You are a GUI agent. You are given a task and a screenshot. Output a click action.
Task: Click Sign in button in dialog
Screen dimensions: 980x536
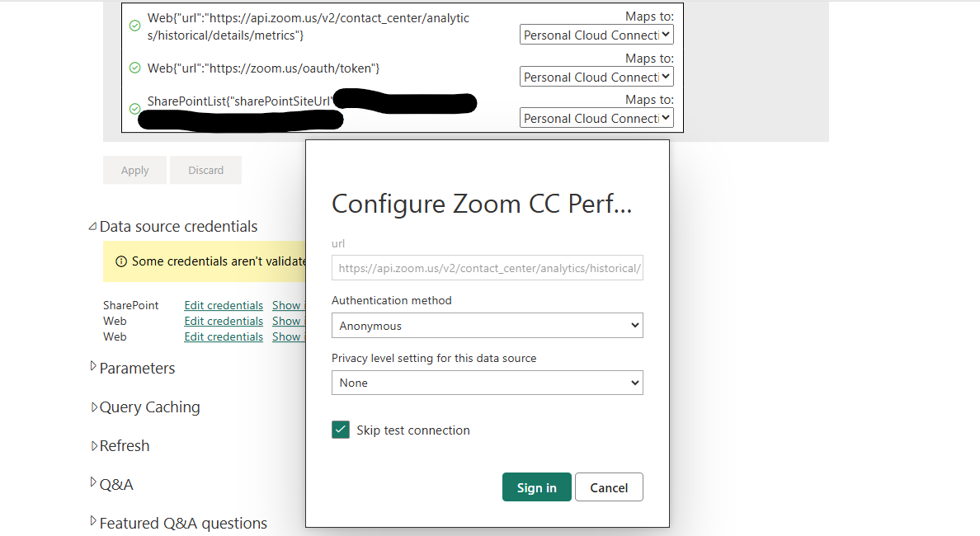[x=537, y=487]
